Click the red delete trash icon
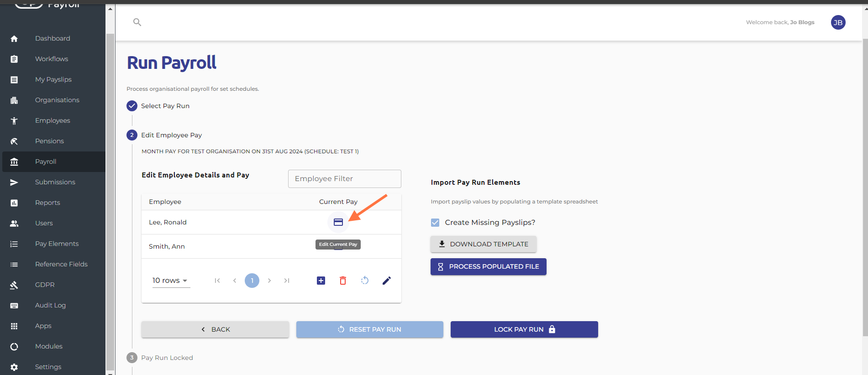 343,281
